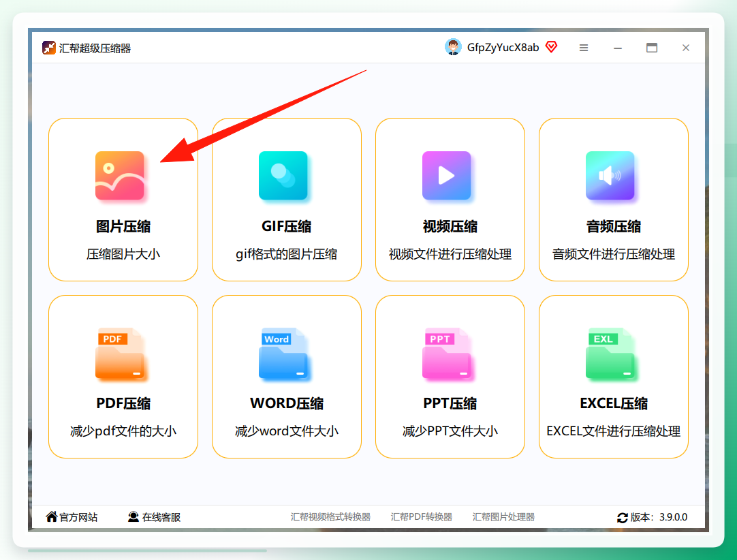This screenshot has height=560, width=737.
Task: Open the 汇帮PDF转换器 link
Action: (x=422, y=517)
